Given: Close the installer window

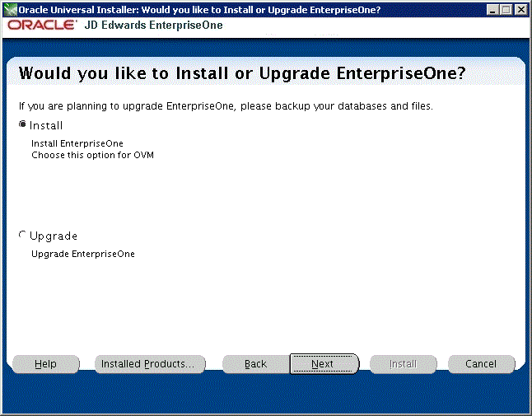Looking at the screenshot, I should click(x=520, y=10).
